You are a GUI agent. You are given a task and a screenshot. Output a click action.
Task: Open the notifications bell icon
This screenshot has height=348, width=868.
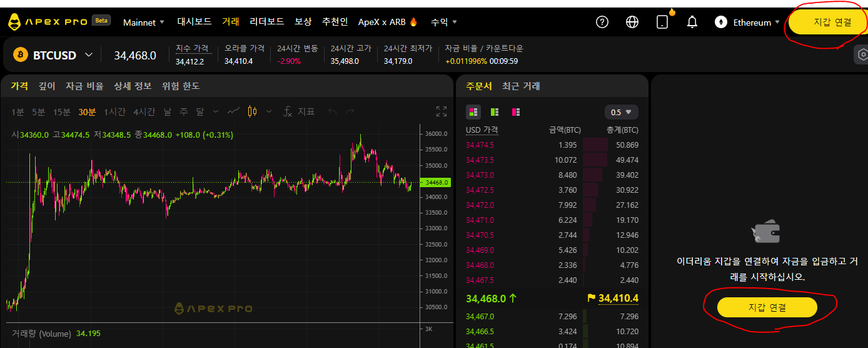pyautogui.click(x=692, y=23)
